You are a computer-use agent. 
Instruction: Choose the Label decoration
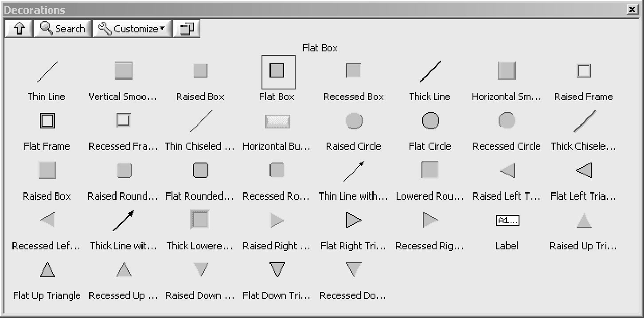pyautogui.click(x=507, y=221)
